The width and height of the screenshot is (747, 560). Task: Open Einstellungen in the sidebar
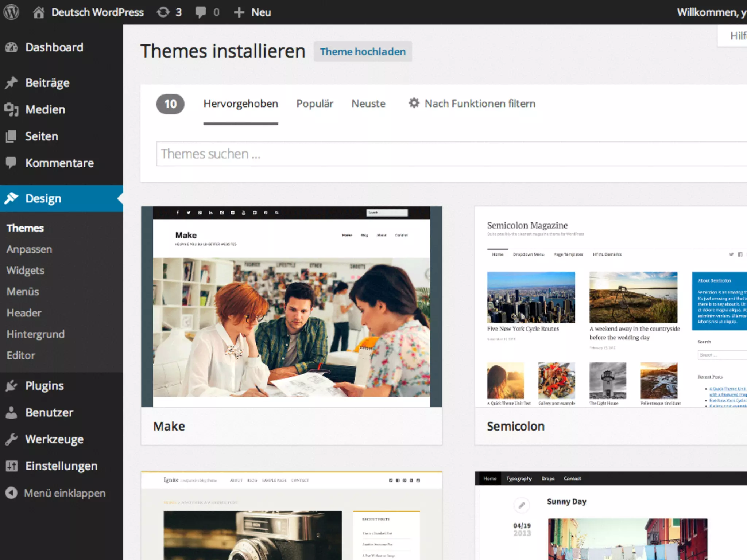coord(61,466)
